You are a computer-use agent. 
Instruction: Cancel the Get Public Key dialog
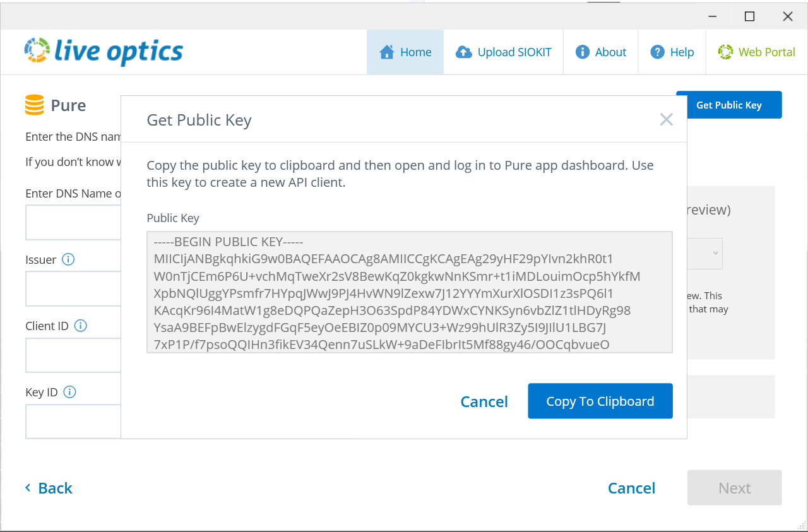tap(484, 401)
